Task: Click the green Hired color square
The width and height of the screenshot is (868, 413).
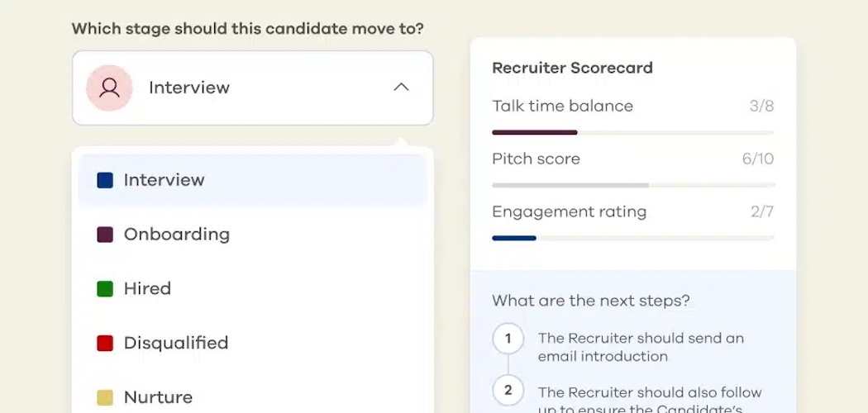Action: coord(105,289)
